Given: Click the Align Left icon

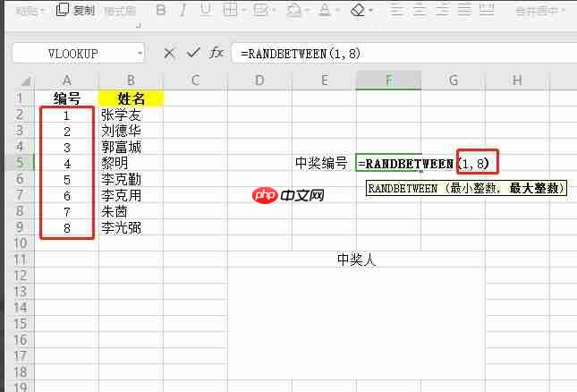Looking at the screenshot, I should [x=396, y=11].
